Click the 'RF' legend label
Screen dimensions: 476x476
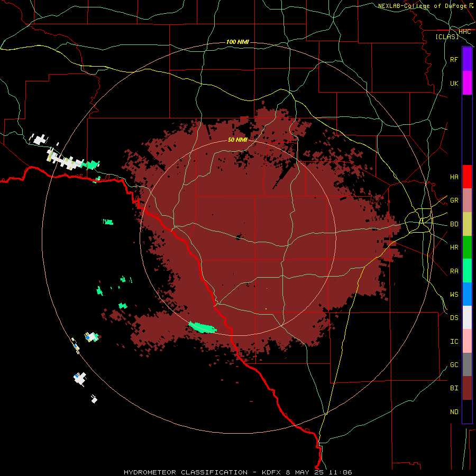(x=454, y=60)
